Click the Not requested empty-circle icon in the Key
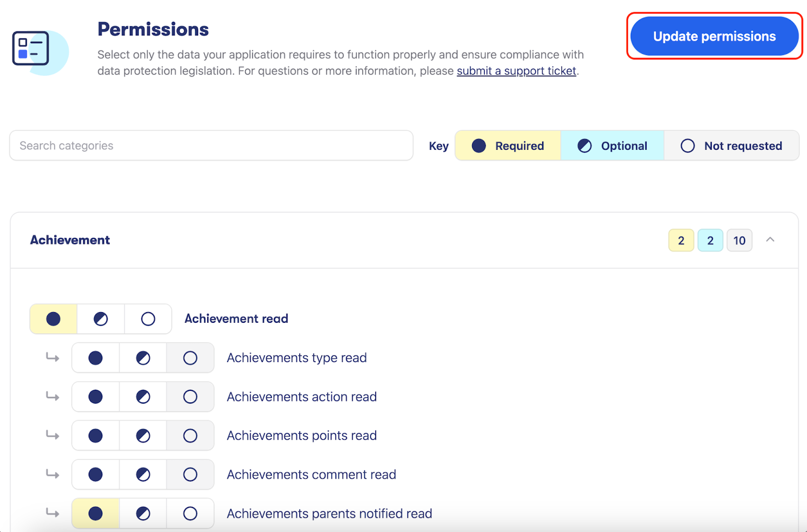The image size is (807, 532). click(687, 146)
